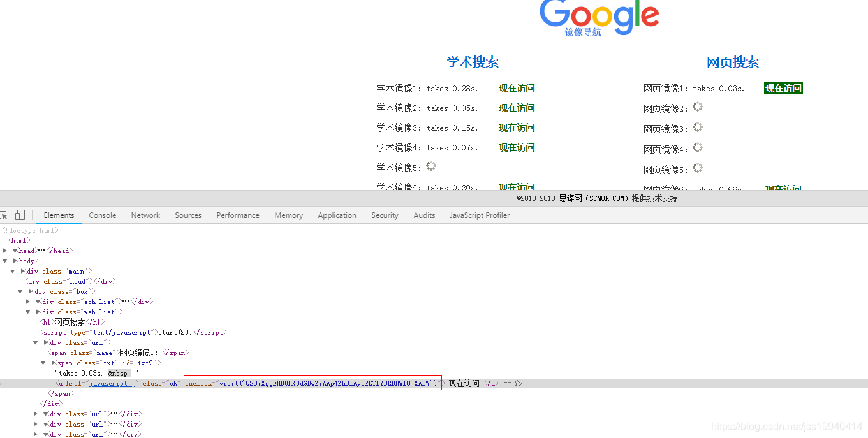868x438 pixels.
Task: Click the "takes 0.28s." text on the page
Action: pyautogui.click(x=452, y=89)
